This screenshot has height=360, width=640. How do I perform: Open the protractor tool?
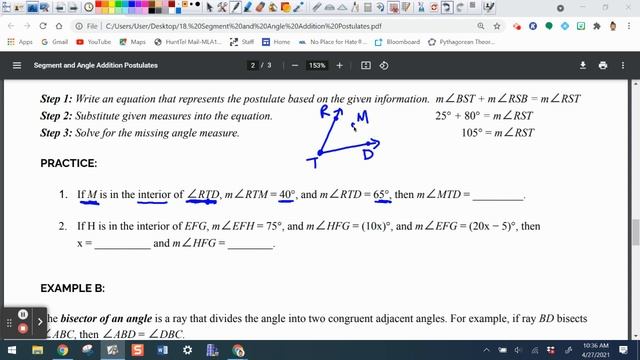[x=330, y=7]
